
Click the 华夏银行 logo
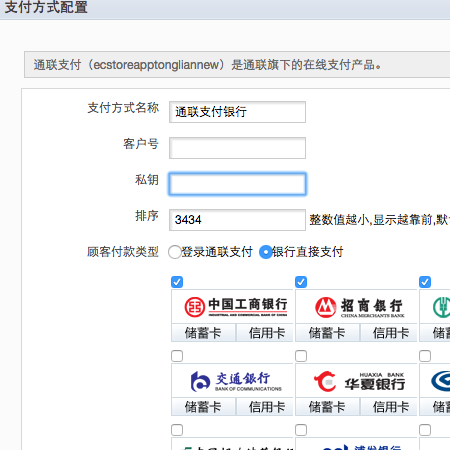pyautogui.click(x=359, y=381)
